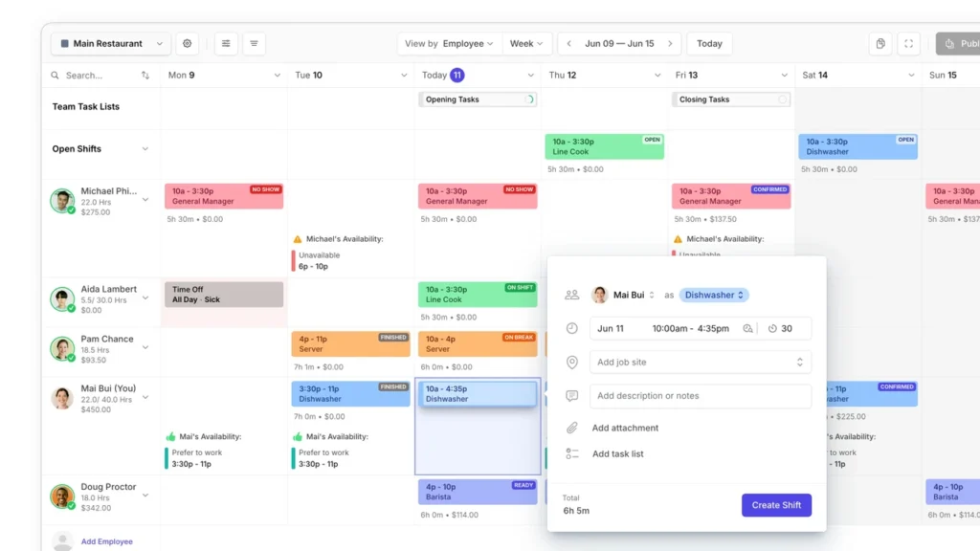Open the Thu 12 column menu
Image resolution: width=980 pixels, height=551 pixels.
(x=657, y=76)
